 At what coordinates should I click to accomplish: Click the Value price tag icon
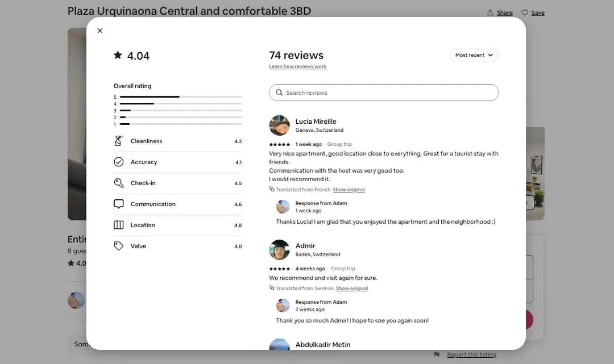click(x=118, y=246)
